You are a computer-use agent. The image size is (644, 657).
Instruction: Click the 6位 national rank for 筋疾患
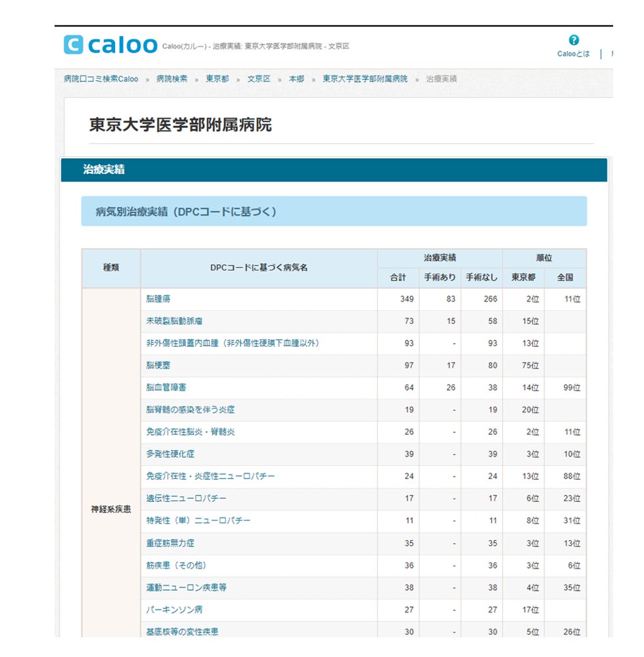pos(574,566)
